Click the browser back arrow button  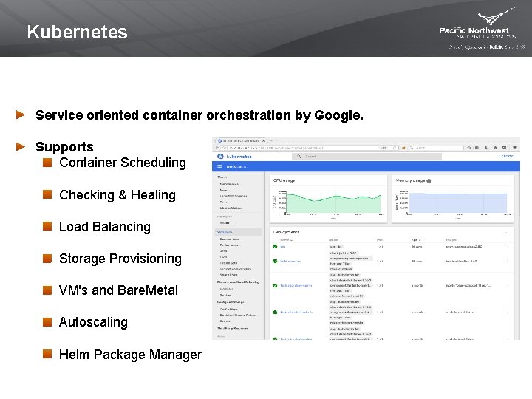coord(217,148)
